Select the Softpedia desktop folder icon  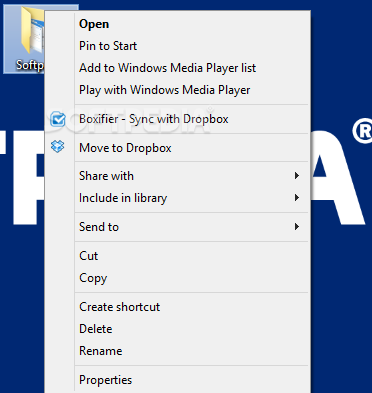24,39
